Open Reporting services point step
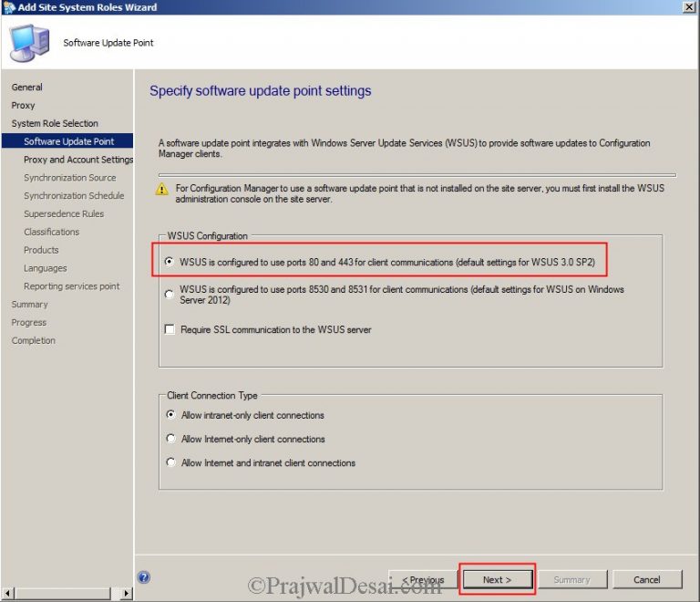The width and height of the screenshot is (700, 602). 72,286
